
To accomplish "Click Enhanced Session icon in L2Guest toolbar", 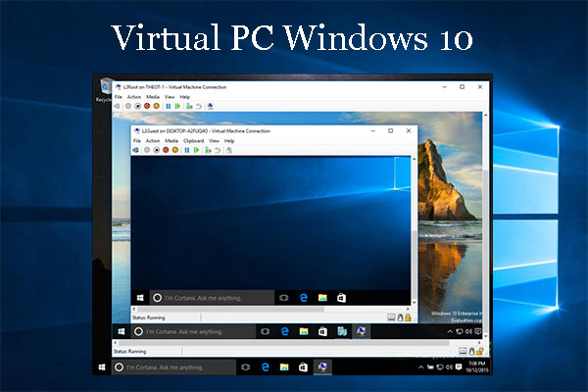I will tap(229, 150).
